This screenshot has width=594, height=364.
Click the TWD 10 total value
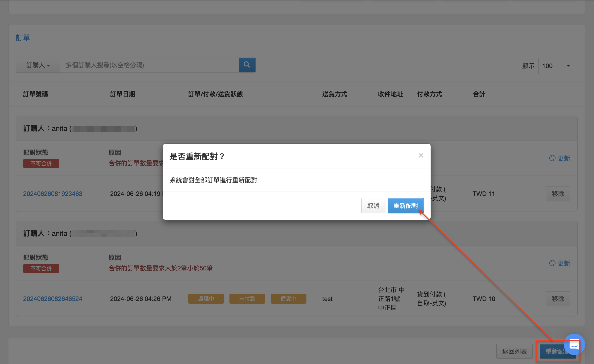tap(484, 299)
